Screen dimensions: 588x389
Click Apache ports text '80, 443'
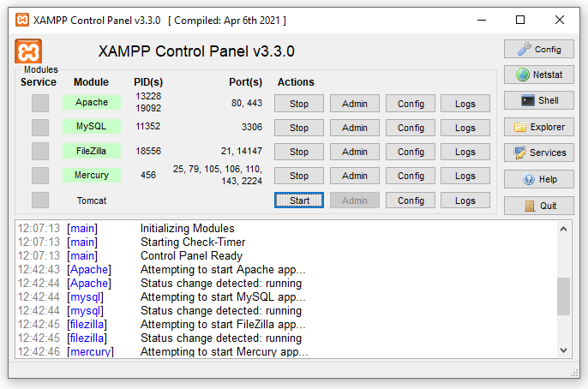pyautogui.click(x=247, y=103)
